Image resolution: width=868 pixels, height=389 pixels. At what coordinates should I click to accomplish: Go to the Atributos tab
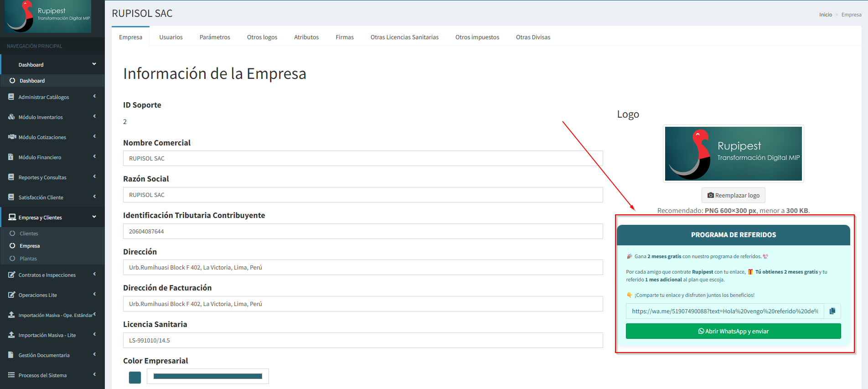click(306, 37)
